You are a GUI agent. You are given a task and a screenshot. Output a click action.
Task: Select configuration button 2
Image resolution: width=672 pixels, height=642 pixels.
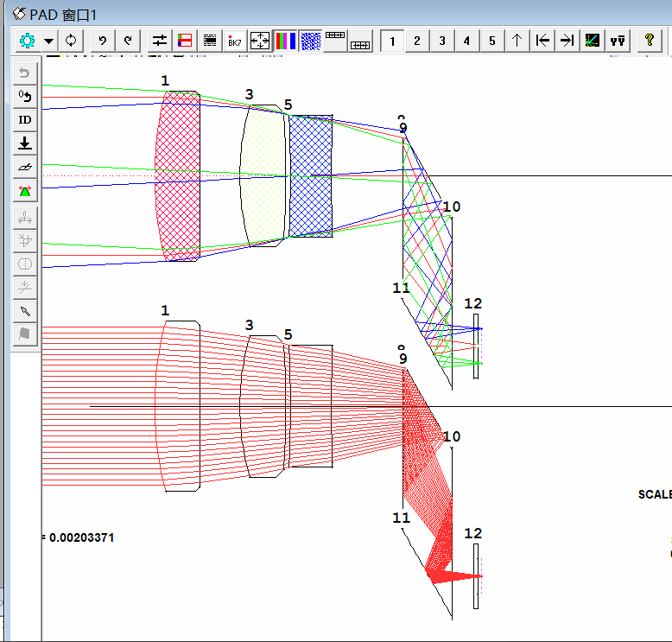(417, 41)
